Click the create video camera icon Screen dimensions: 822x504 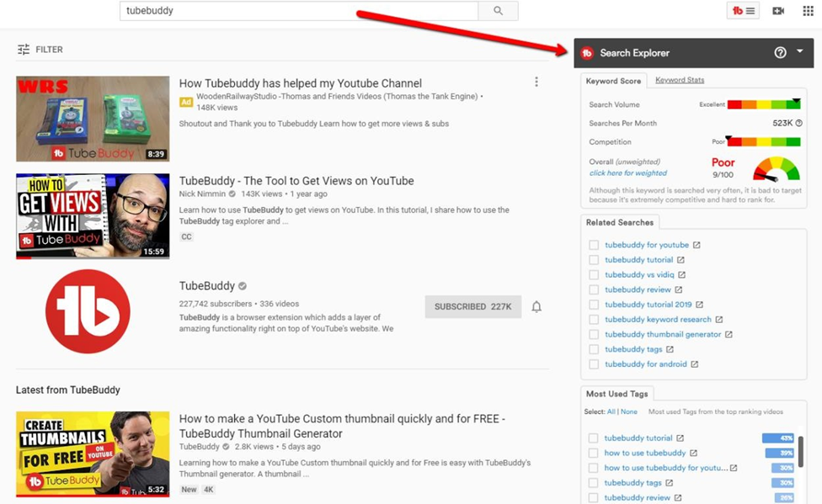click(x=778, y=11)
